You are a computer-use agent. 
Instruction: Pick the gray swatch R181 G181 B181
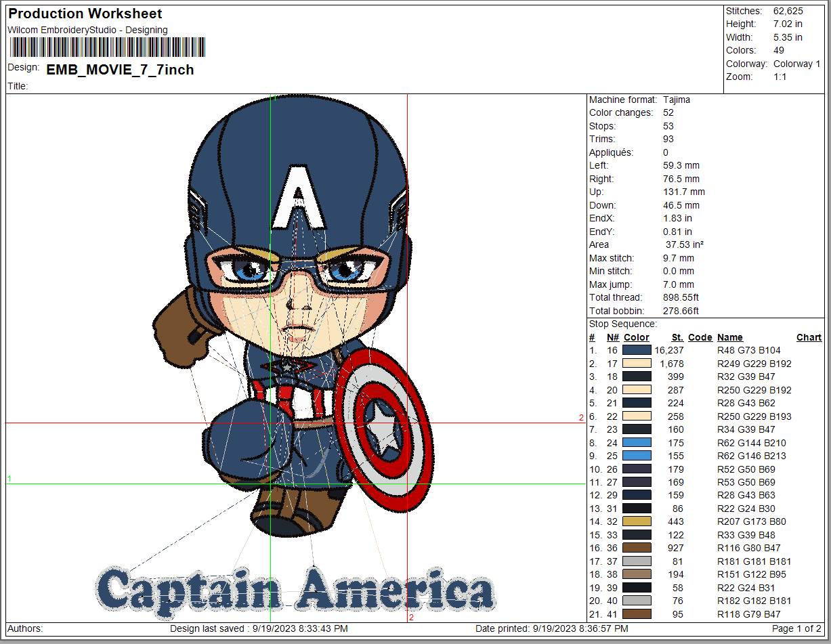636,561
